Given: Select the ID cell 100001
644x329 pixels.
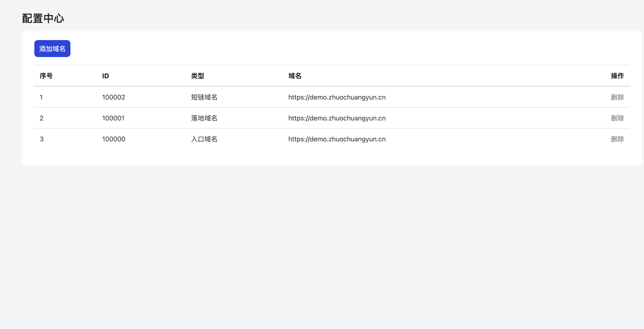Looking at the screenshot, I should tap(113, 118).
